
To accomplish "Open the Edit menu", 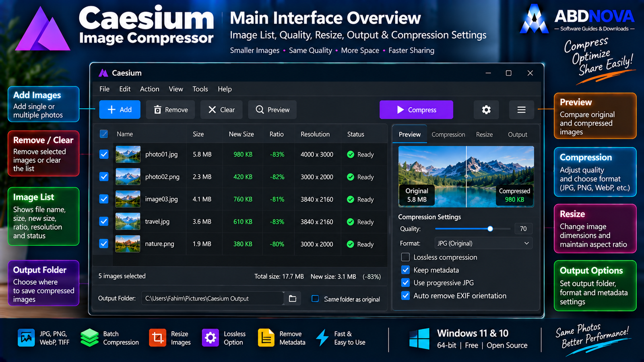I will [x=125, y=89].
